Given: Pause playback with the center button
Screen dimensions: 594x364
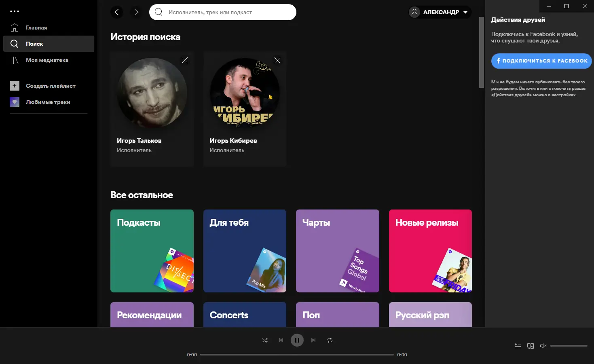Looking at the screenshot, I should click(297, 340).
